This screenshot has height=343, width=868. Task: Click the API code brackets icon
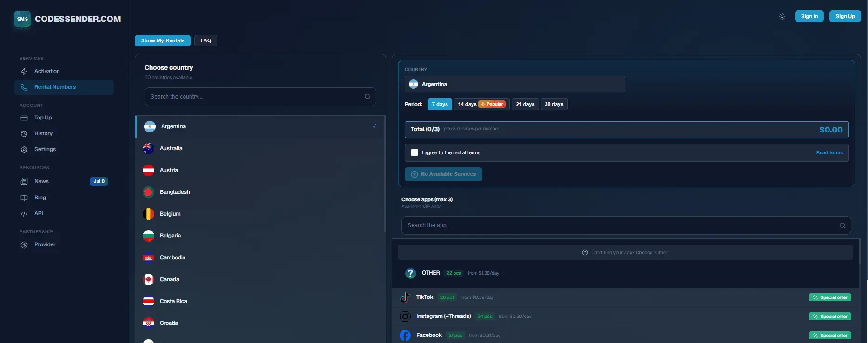coord(24,214)
